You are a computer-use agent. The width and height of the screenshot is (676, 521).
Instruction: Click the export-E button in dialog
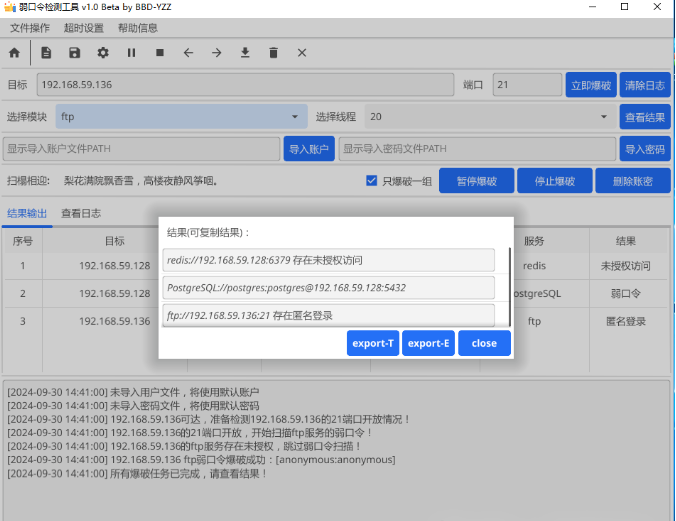(x=428, y=343)
